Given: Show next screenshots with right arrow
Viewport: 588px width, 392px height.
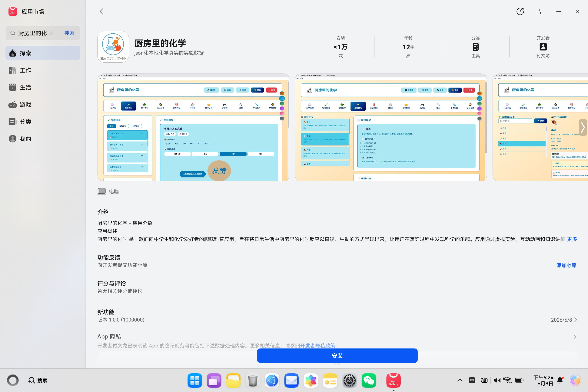Looking at the screenshot, I should pyautogui.click(x=583, y=127).
